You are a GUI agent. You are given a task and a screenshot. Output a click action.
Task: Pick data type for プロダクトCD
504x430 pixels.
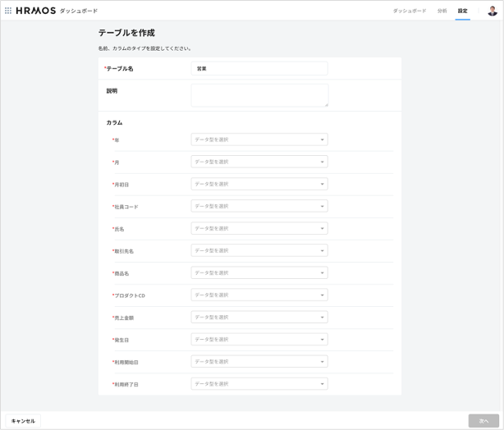259,295
